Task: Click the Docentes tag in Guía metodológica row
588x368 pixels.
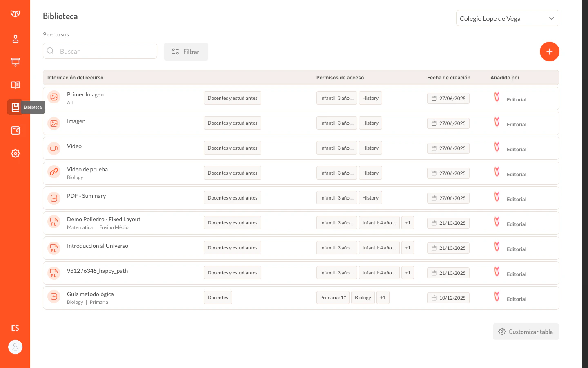Action: pos(218,298)
